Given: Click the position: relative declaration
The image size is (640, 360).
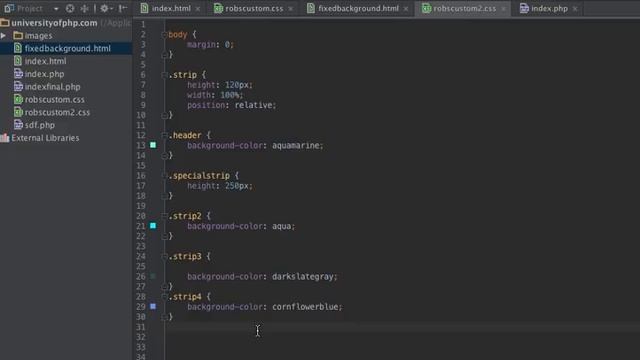Looking at the screenshot, I should [231, 105].
